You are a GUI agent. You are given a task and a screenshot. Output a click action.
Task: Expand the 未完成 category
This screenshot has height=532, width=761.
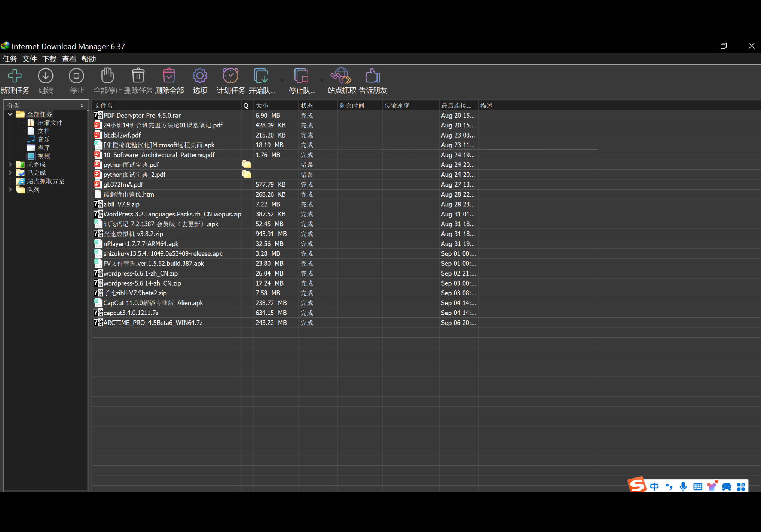tap(10, 164)
